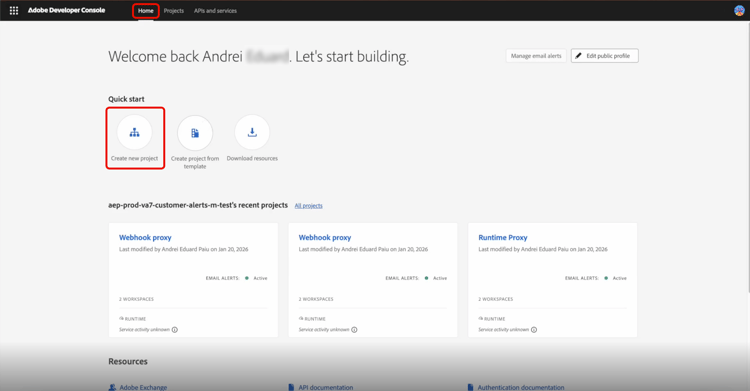Click Runtime icon in first Webhook proxy card
This screenshot has height=391, width=750.
(121, 318)
